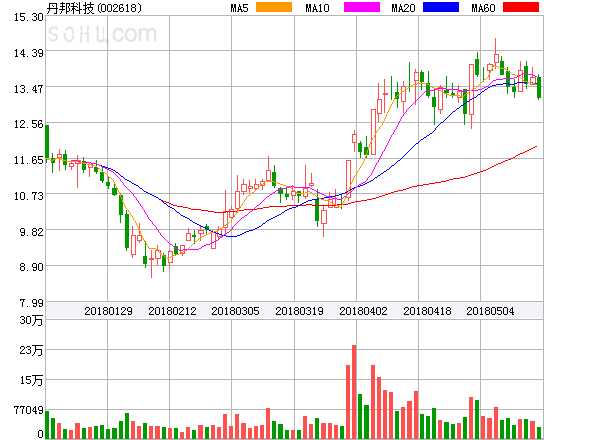Click the 20180319 date label
Image resolution: width=600 pixels, height=440 pixels.
(x=299, y=311)
